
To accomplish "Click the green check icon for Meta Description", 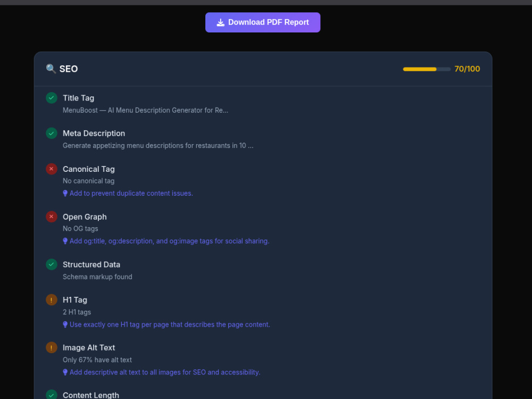I will click(52, 133).
